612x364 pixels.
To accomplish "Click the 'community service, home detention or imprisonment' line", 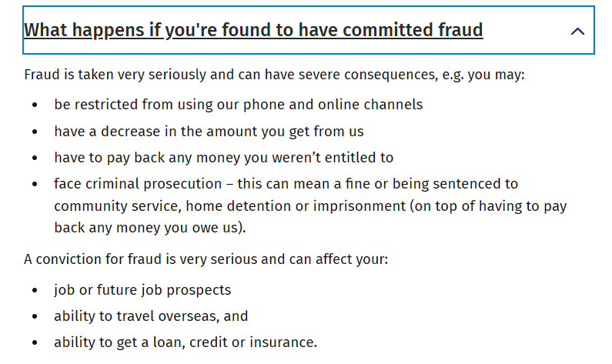I will 310,206.
